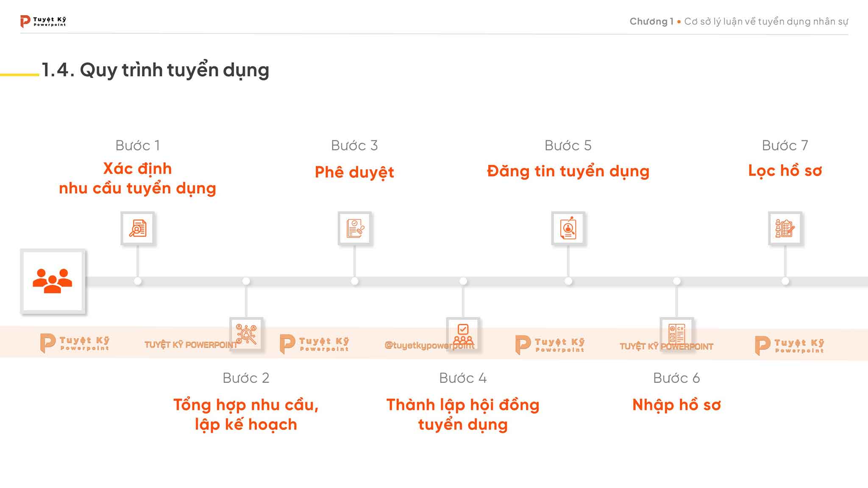Click the Bước 1 label
Image resolution: width=868 pixels, height=488 pixels.
pyautogui.click(x=138, y=145)
